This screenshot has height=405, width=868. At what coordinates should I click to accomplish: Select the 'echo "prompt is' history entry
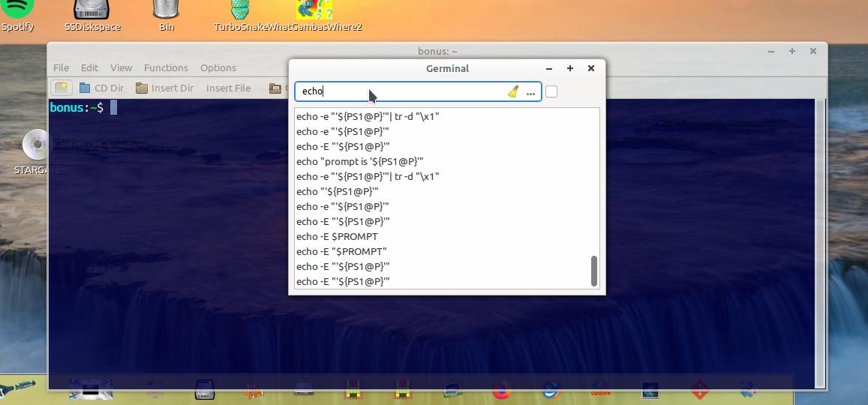coord(359,161)
